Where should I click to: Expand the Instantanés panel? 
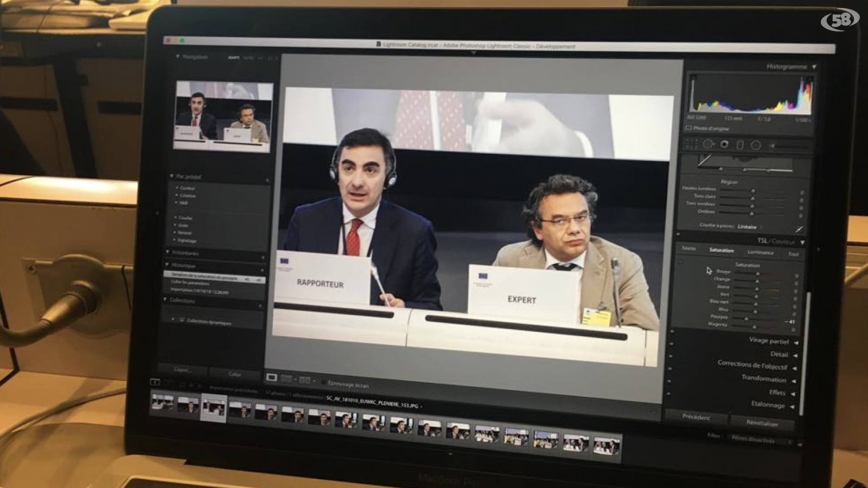(x=168, y=252)
